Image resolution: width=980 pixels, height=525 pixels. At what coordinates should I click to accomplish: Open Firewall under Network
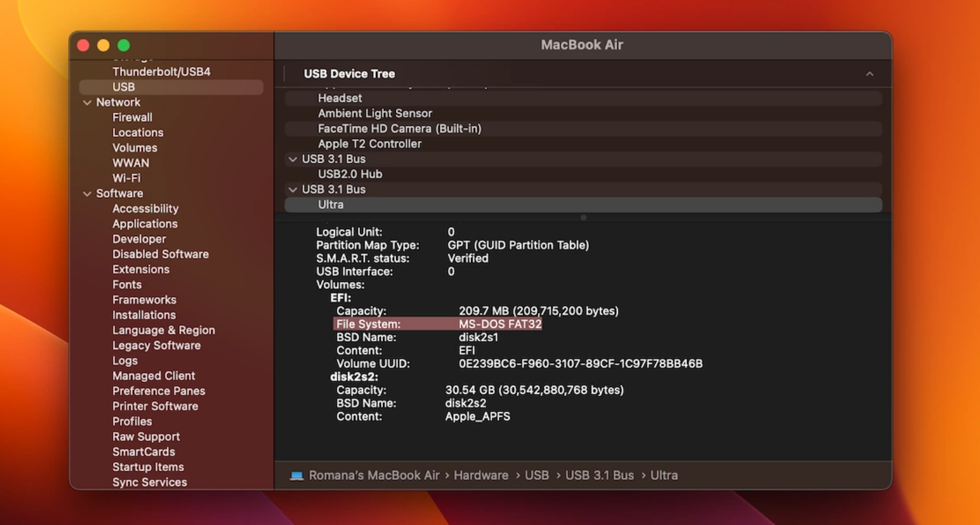(x=132, y=117)
